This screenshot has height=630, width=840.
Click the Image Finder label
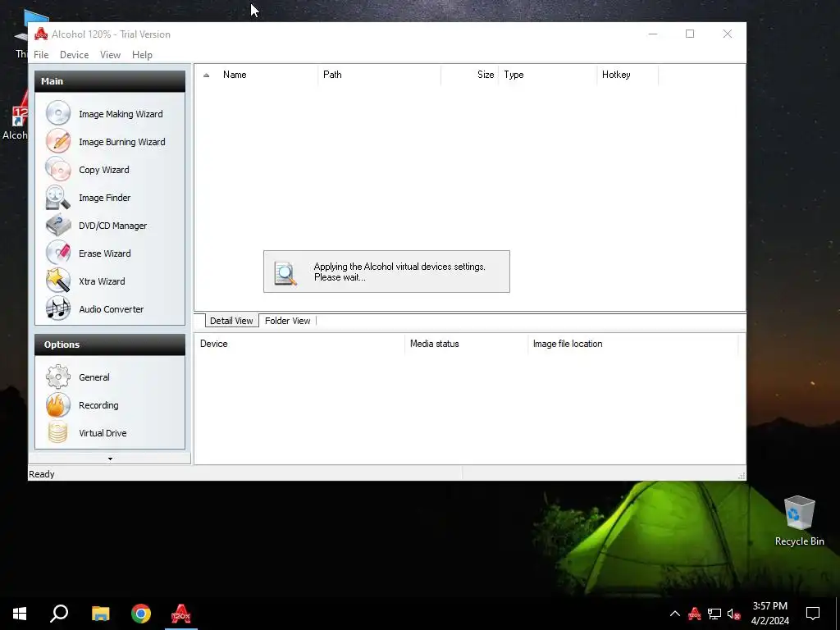pos(104,198)
